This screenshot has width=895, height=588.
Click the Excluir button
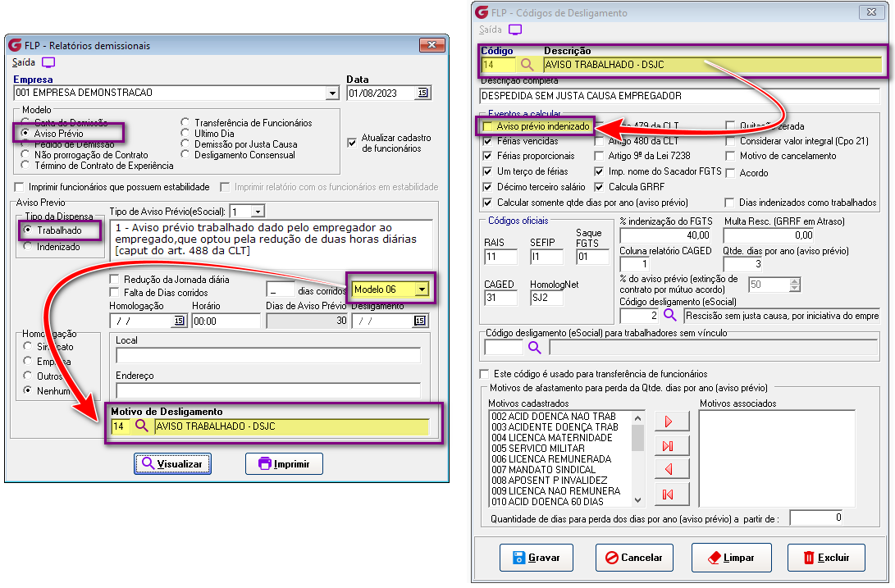(826, 557)
